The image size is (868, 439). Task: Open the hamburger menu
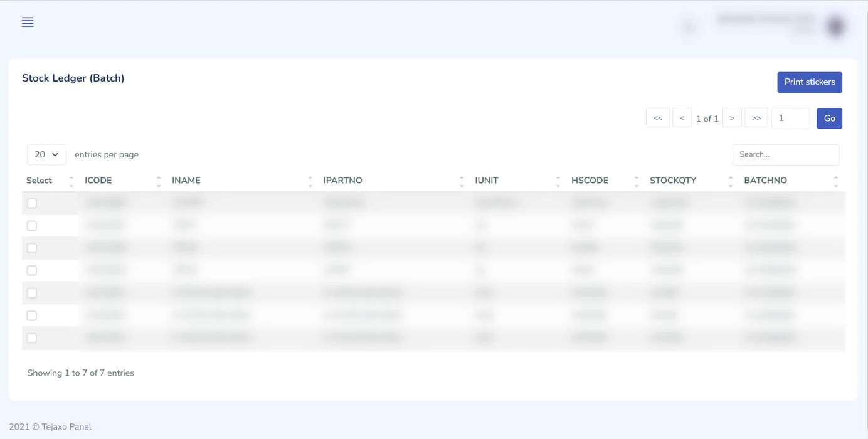point(28,23)
